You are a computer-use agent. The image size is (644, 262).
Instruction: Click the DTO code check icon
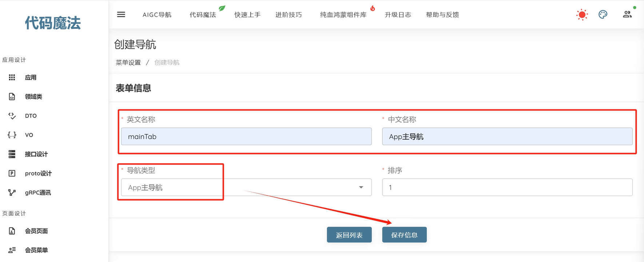pos(12,116)
